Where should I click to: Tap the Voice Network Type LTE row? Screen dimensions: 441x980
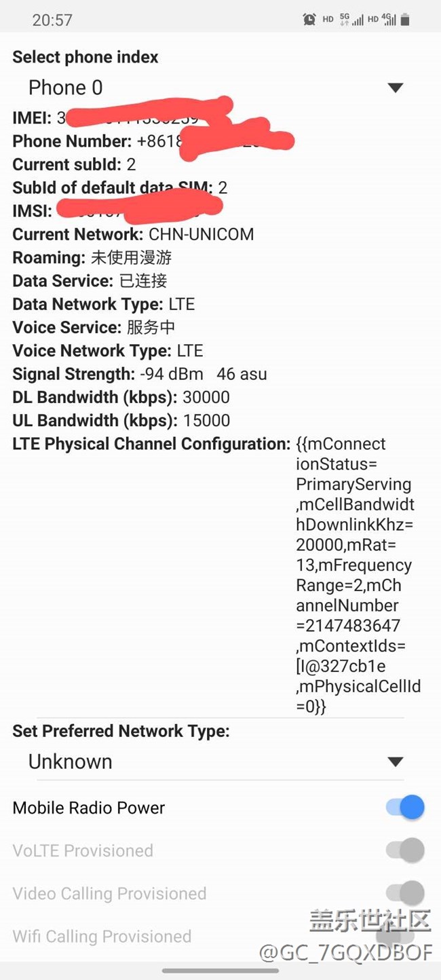(108, 351)
